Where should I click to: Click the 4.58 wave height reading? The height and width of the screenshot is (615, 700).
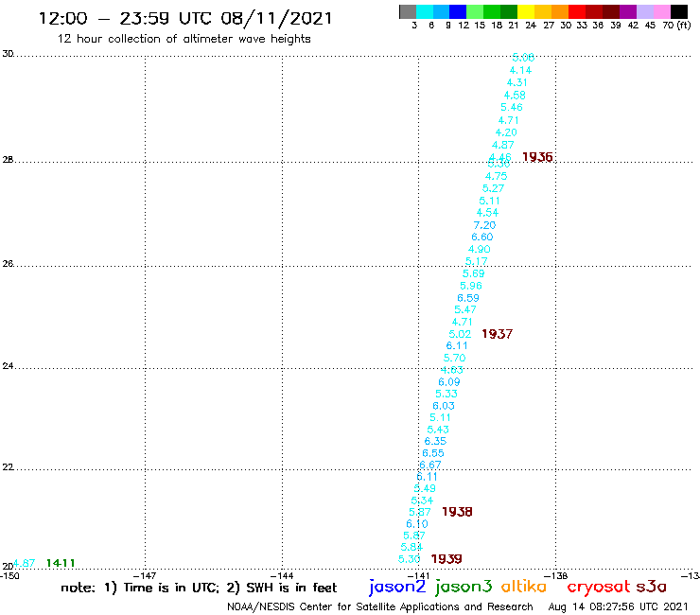(515, 96)
